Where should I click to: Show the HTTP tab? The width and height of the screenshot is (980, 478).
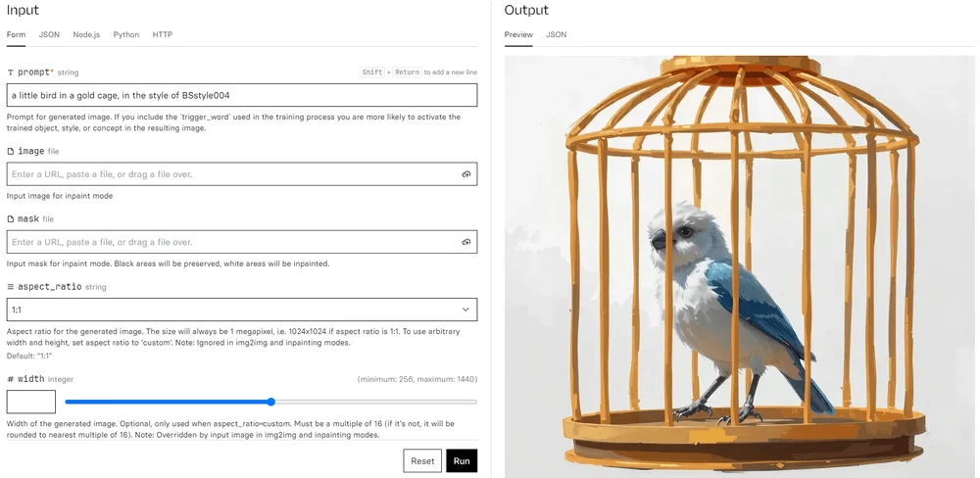point(163,34)
